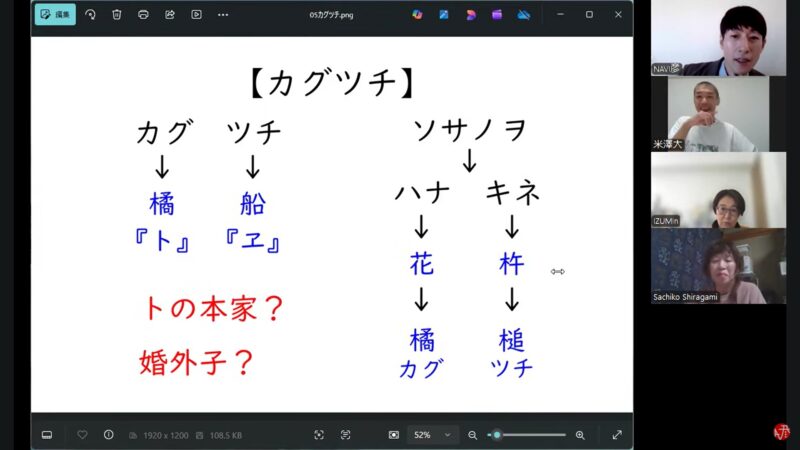This screenshot has width=800, height=450.
Task: Zoom out with the minus magnifier
Action: click(472, 435)
